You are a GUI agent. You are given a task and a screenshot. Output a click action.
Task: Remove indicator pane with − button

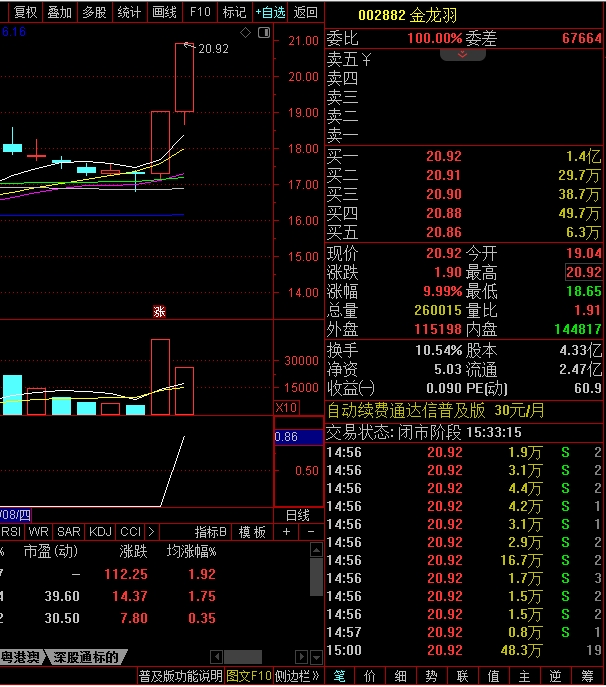coord(311,532)
